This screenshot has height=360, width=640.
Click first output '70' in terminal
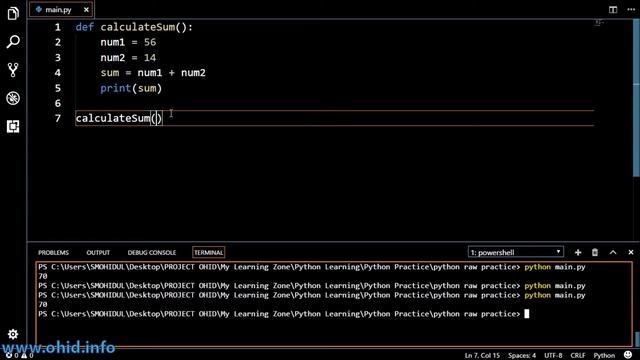[x=43, y=276]
